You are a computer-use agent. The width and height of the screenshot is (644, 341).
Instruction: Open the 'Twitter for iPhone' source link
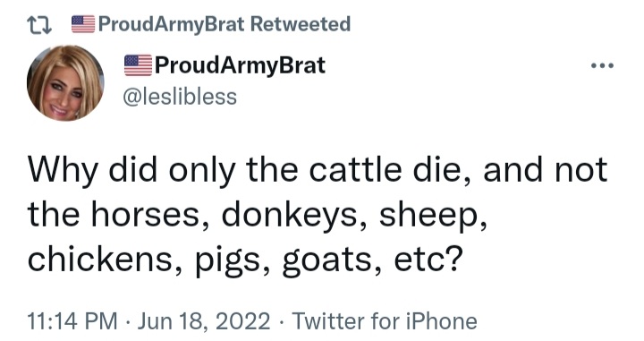click(385, 321)
